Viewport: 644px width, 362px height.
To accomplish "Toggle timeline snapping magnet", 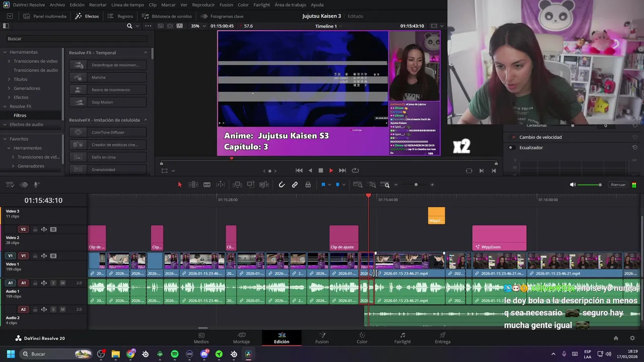I will (282, 185).
